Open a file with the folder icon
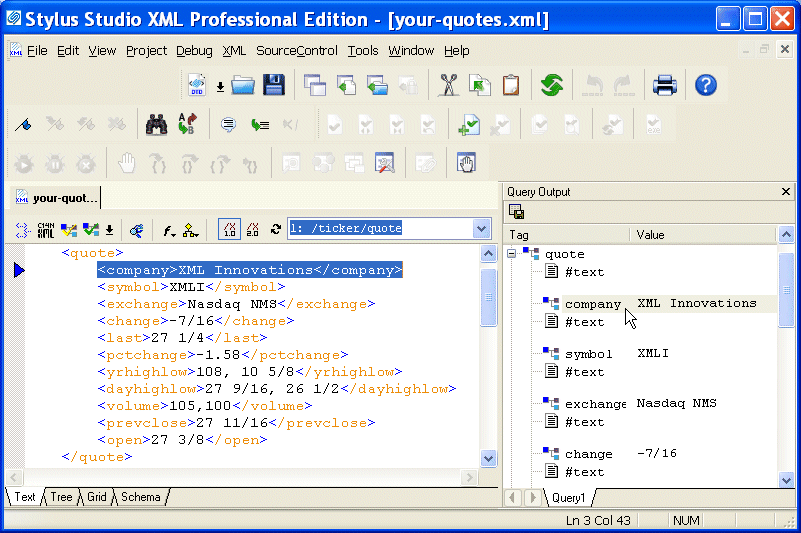The width and height of the screenshot is (801, 533). pyautogui.click(x=243, y=85)
